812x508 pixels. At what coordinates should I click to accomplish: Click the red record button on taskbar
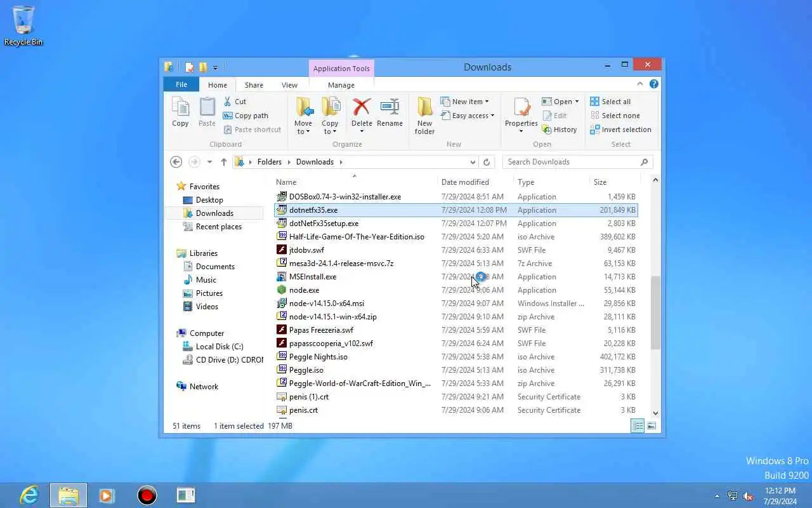[147, 495]
